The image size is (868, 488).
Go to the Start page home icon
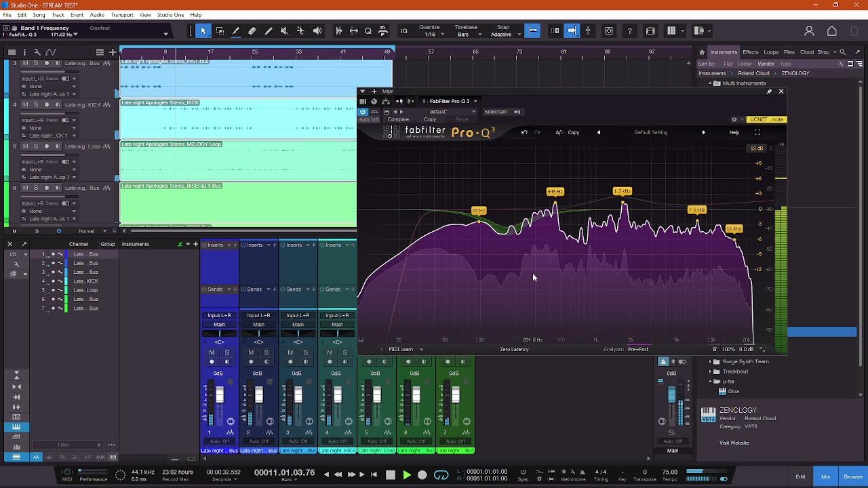(x=832, y=30)
